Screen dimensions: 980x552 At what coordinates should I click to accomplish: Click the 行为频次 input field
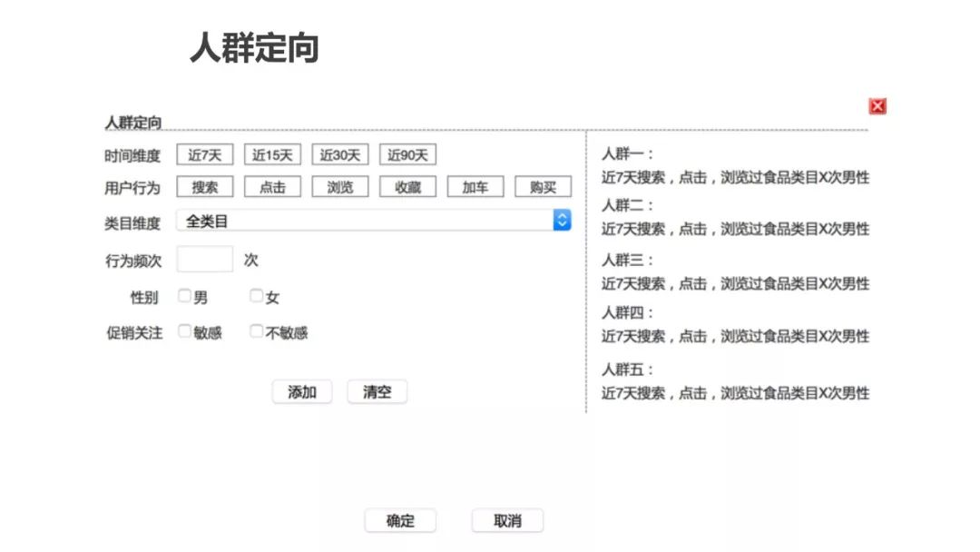point(204,260)
